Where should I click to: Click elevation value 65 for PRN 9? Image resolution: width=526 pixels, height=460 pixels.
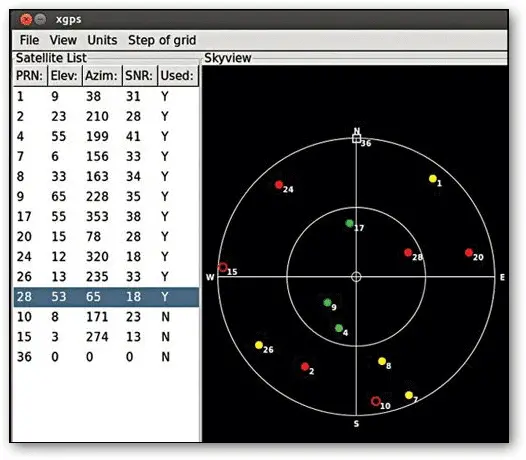pos(58,197)
